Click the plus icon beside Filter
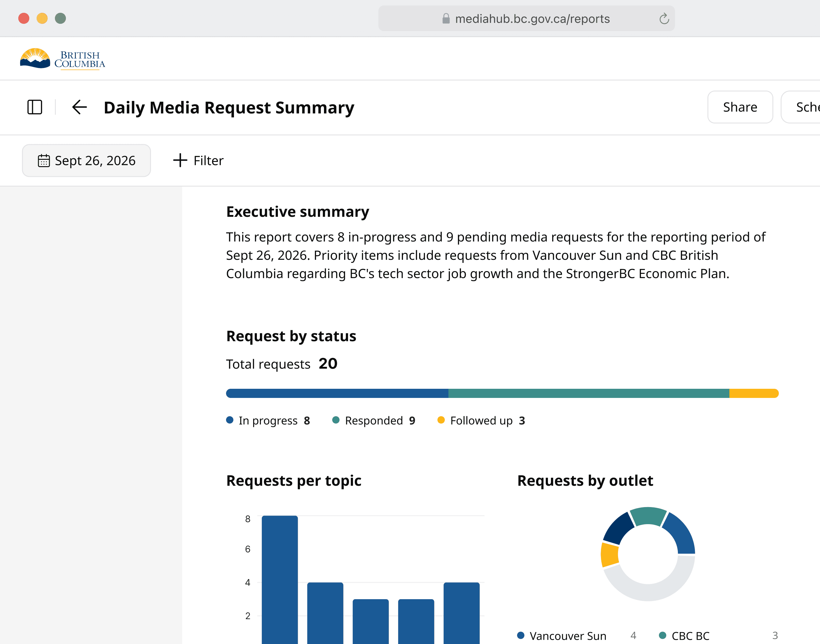The height and width of the screenshot is (644, 820). coord(180,160)
